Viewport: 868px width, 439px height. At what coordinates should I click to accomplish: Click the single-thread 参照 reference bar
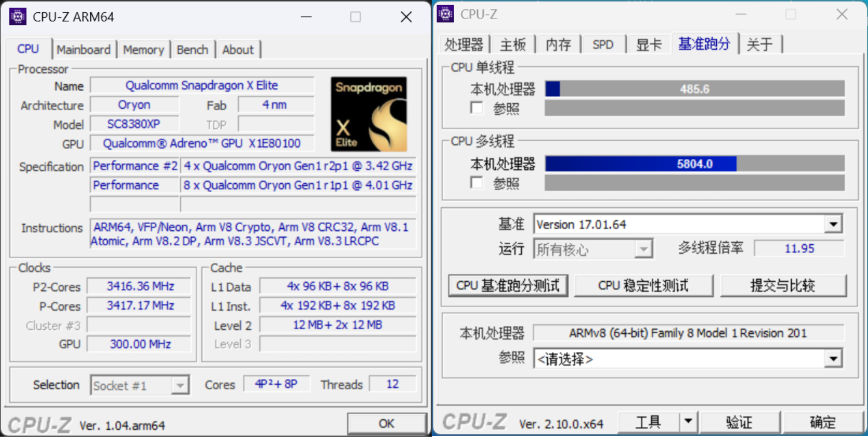click(x=695, y=108)
